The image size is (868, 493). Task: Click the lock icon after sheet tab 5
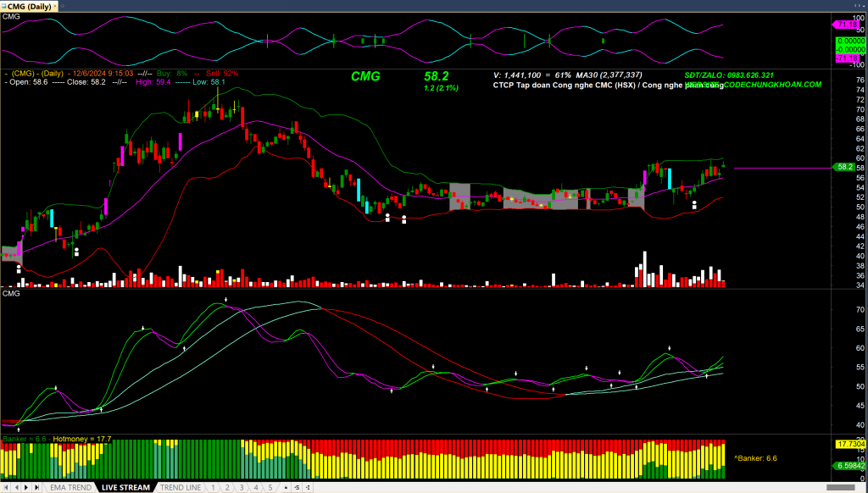(287, 487)
